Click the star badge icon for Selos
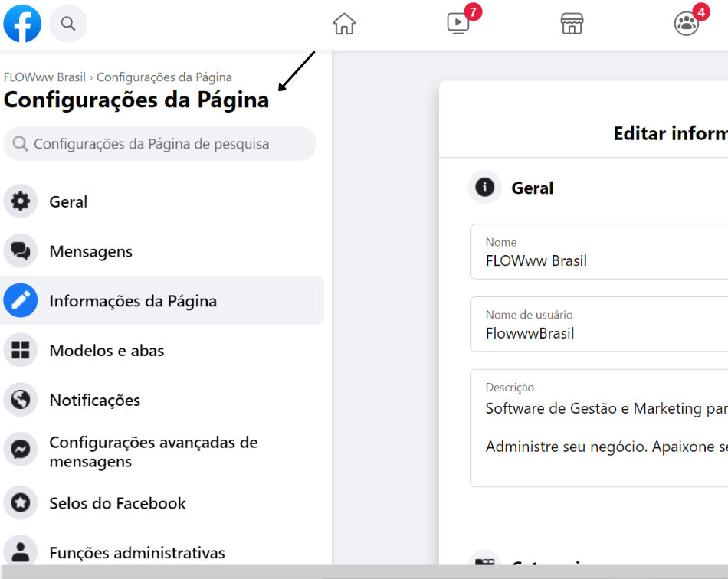Screen dimensions: 728x579 [21, 502]
